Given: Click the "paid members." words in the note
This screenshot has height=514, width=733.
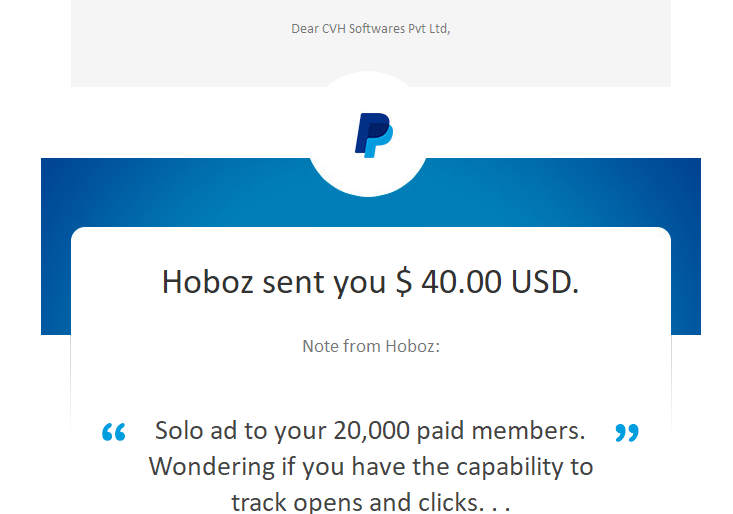Looking at the screenshot, I should pyautogui.click(x=501, y=431).
